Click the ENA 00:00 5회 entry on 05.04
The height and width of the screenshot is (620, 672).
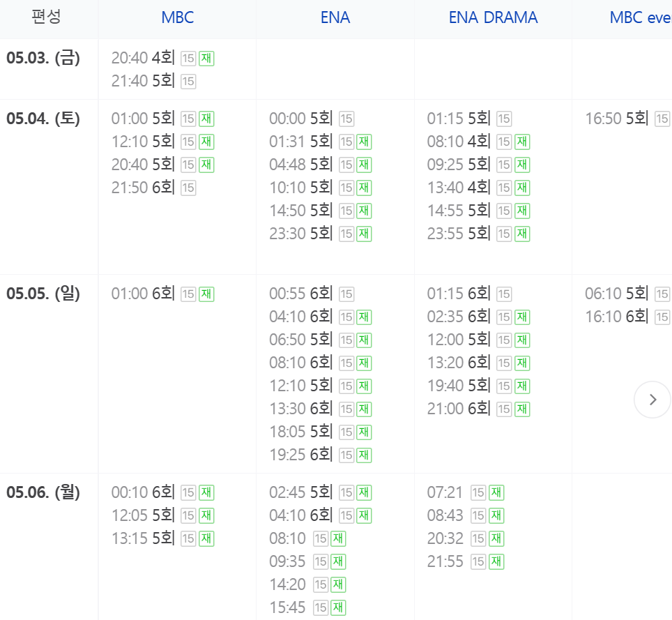tap(312, 119)
